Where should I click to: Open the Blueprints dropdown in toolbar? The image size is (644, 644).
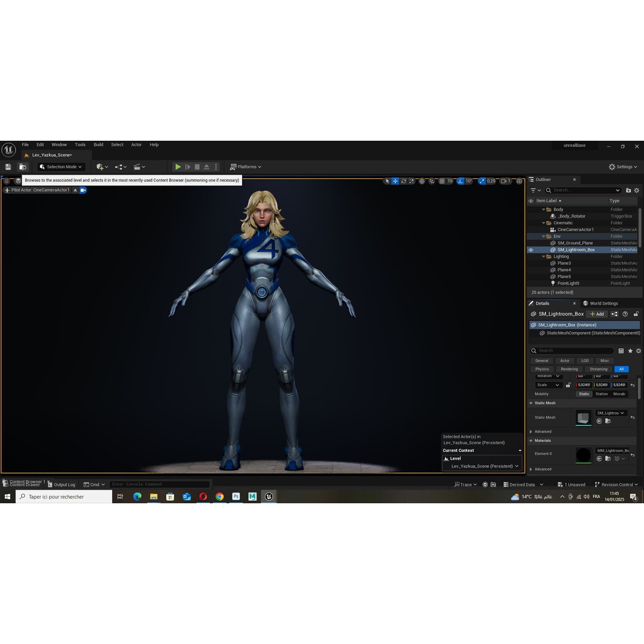click(x=120, y=167)
